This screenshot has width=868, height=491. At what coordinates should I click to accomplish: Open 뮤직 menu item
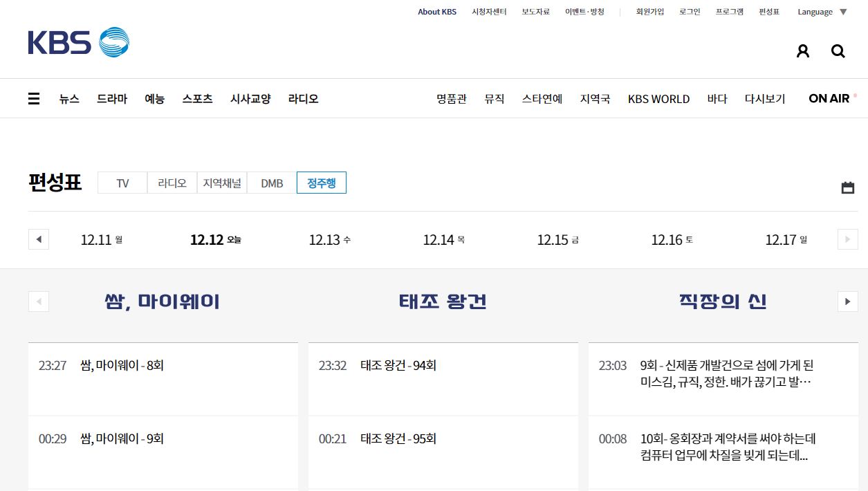coord(495,99)
